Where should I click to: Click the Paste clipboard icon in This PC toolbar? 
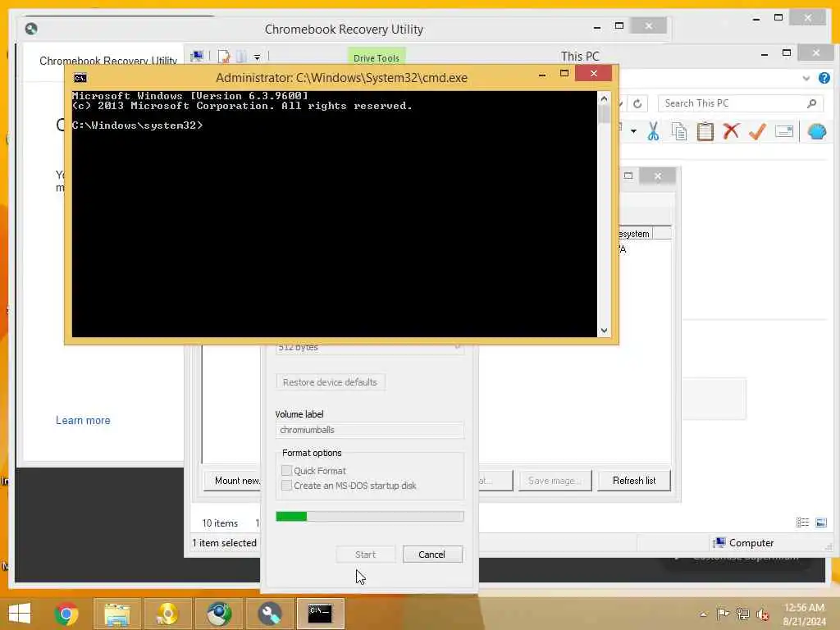(x=705, y=131)
